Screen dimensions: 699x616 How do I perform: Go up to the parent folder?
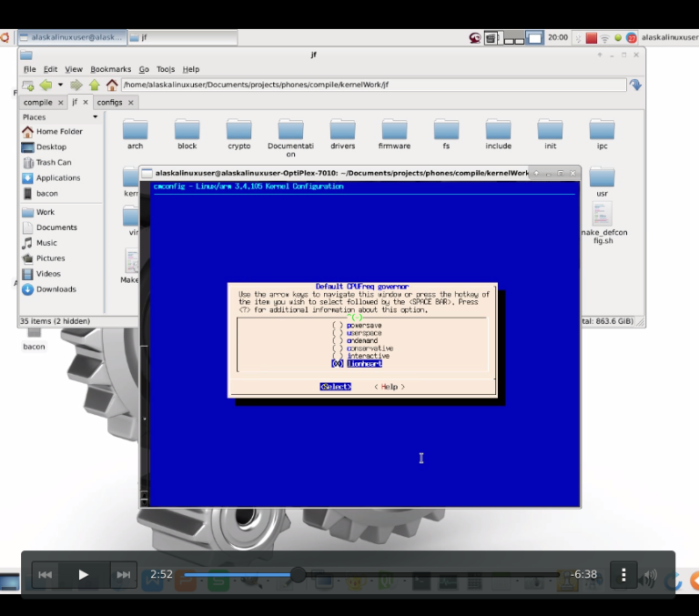(95, 86)
